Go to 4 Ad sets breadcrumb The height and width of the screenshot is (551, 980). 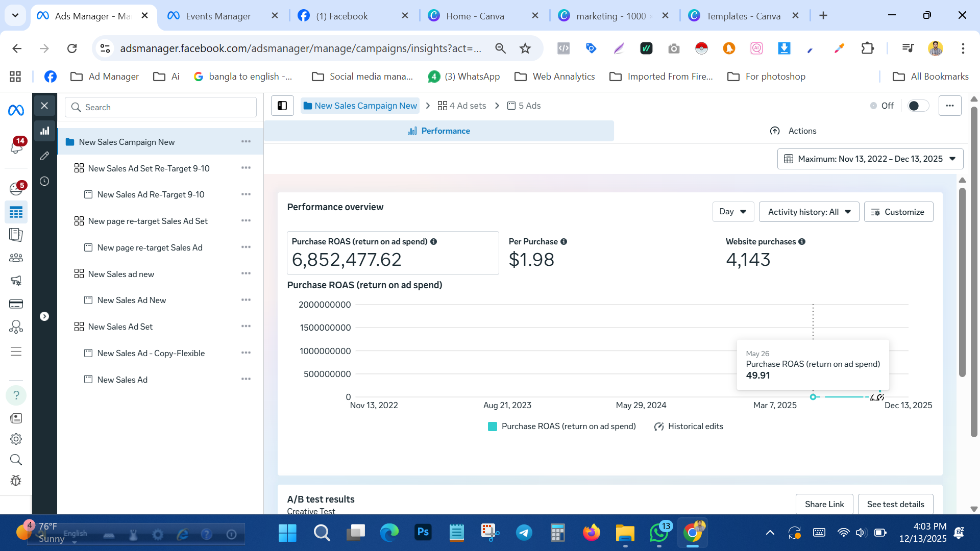pos(462,106)
